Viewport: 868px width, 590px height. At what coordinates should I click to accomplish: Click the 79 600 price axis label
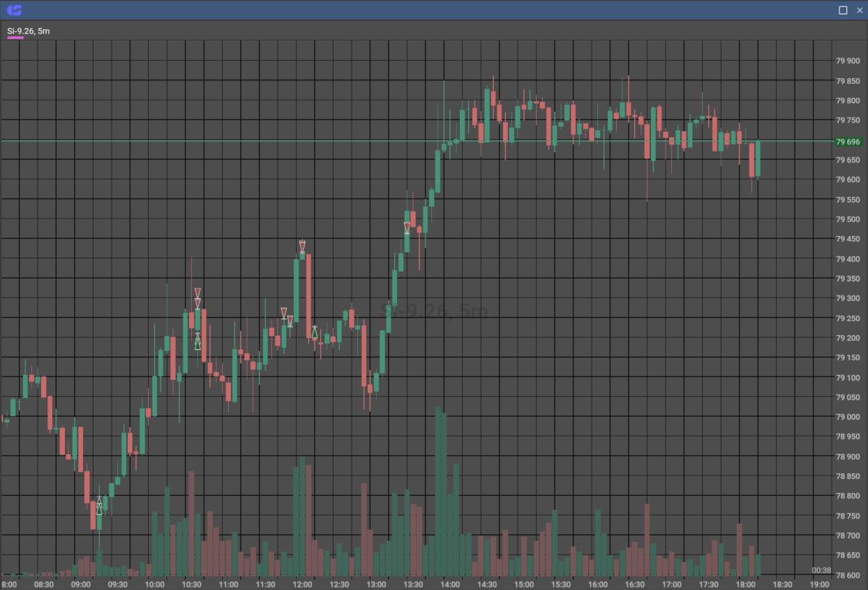coord(848,179)
